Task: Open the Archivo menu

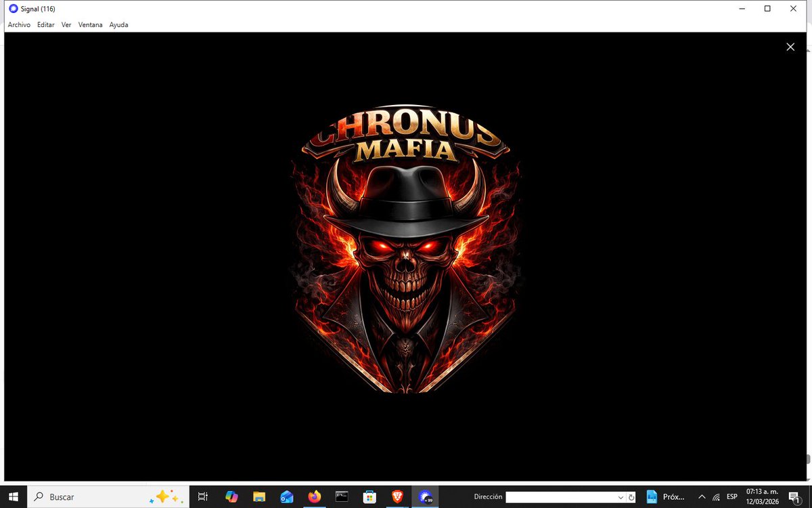Action: 19,25
